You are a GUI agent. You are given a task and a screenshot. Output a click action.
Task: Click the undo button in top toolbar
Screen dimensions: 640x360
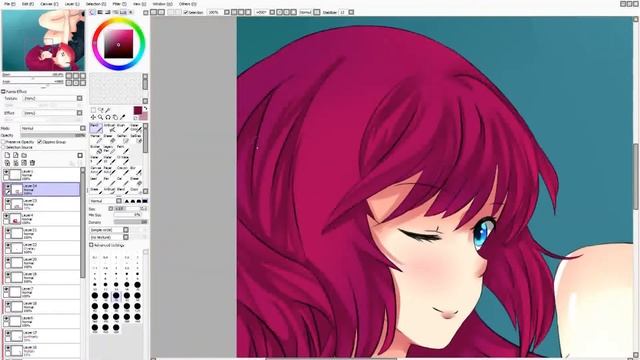(154, 12)
